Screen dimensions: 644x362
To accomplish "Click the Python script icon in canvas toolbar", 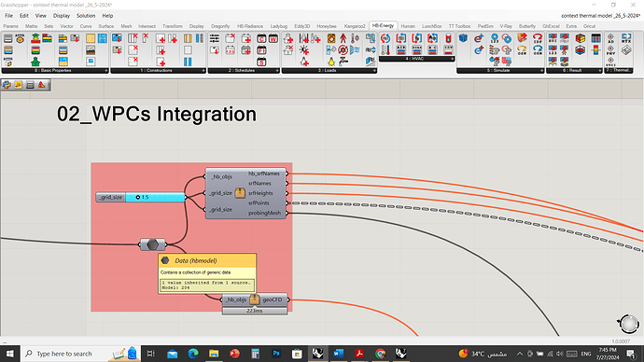I will (7, 85).
